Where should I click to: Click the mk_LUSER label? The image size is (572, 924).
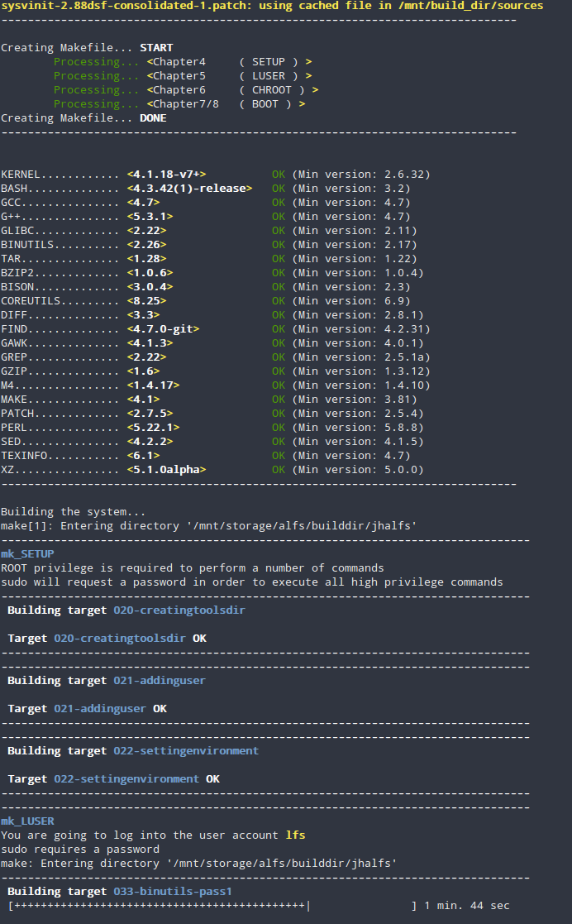(27, 821)
